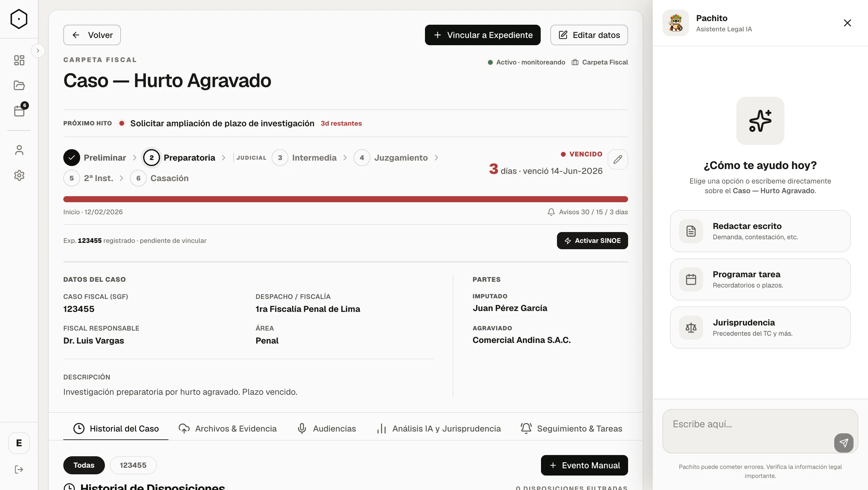Click the Exp. 123455 registrado text
The height and width of the screenshot is (490, 868).
pyautogui.click(x=135, y=240)
